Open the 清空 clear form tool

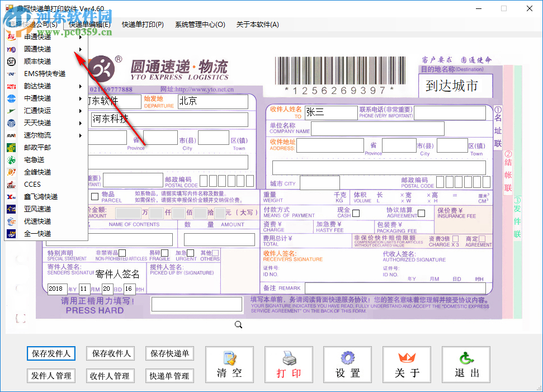(229, 365)
